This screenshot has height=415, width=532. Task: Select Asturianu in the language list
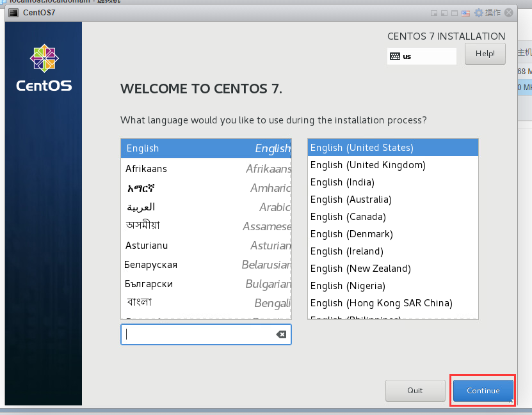[x=206, y=246]
